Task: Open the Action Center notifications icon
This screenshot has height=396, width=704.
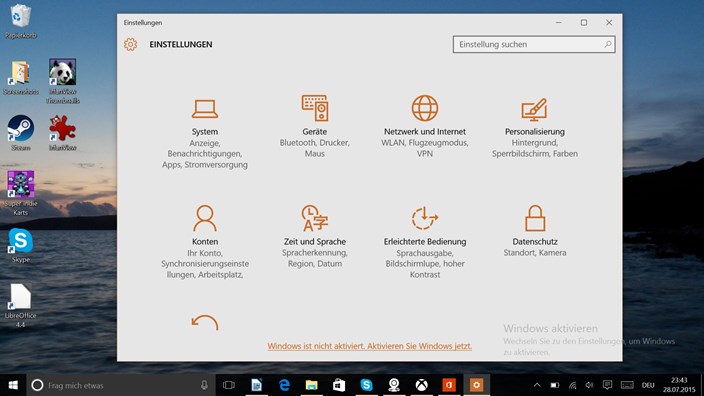Action: [607, 385]
